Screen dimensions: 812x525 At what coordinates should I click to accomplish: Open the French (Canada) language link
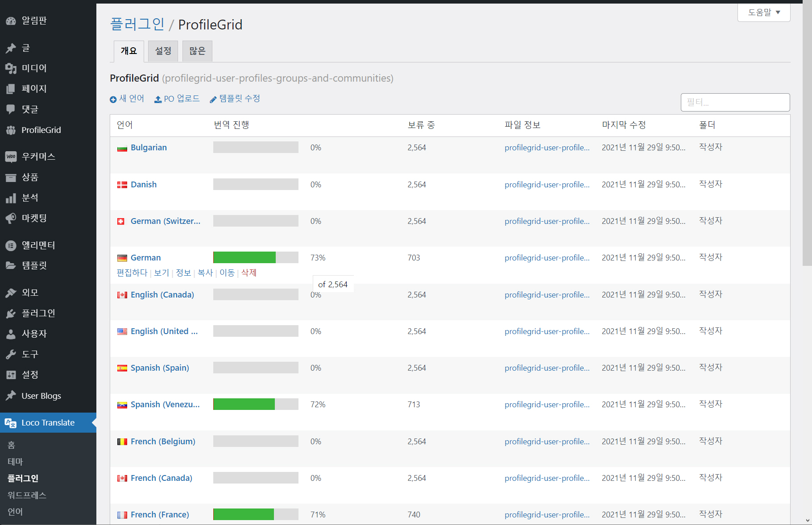(162, 478)
